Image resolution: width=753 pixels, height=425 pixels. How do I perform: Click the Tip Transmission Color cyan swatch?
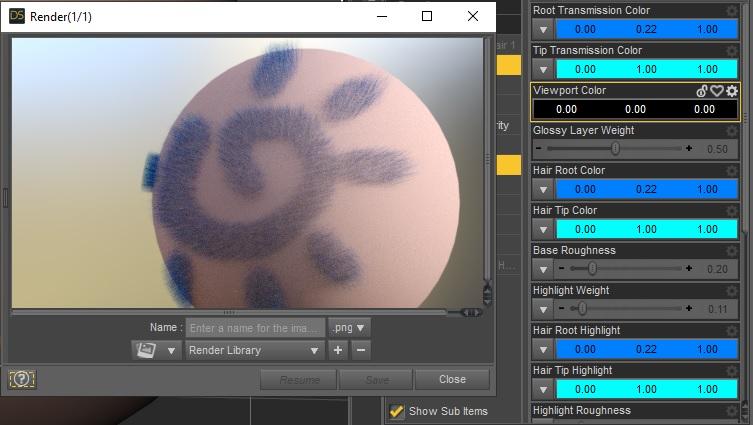(x=646, y=69)
